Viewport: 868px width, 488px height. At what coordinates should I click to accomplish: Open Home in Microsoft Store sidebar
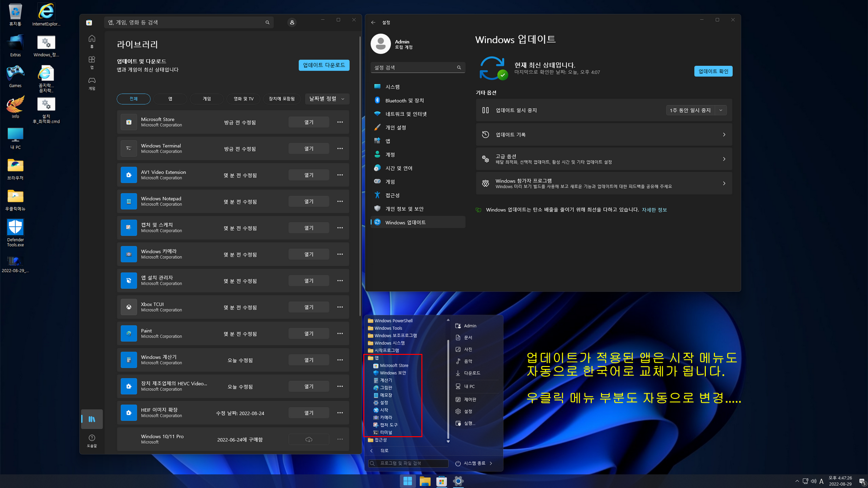coord(92,41)
